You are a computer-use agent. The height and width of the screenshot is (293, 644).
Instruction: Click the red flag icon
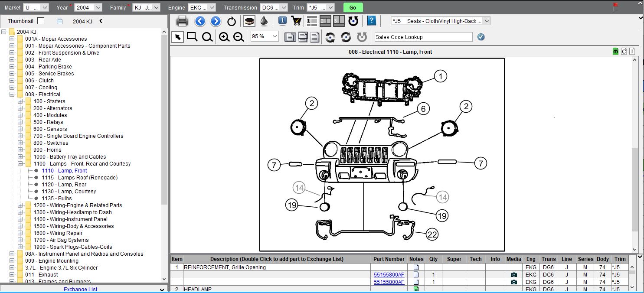615,7
